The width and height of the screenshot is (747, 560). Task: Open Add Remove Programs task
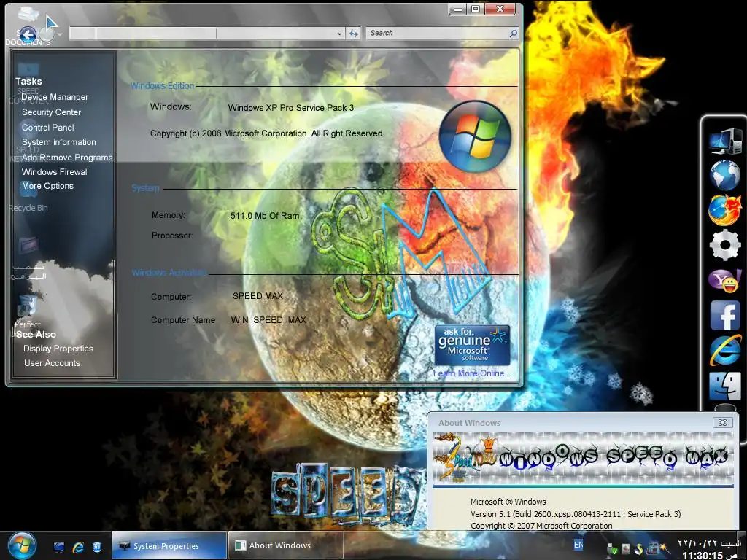66,157
